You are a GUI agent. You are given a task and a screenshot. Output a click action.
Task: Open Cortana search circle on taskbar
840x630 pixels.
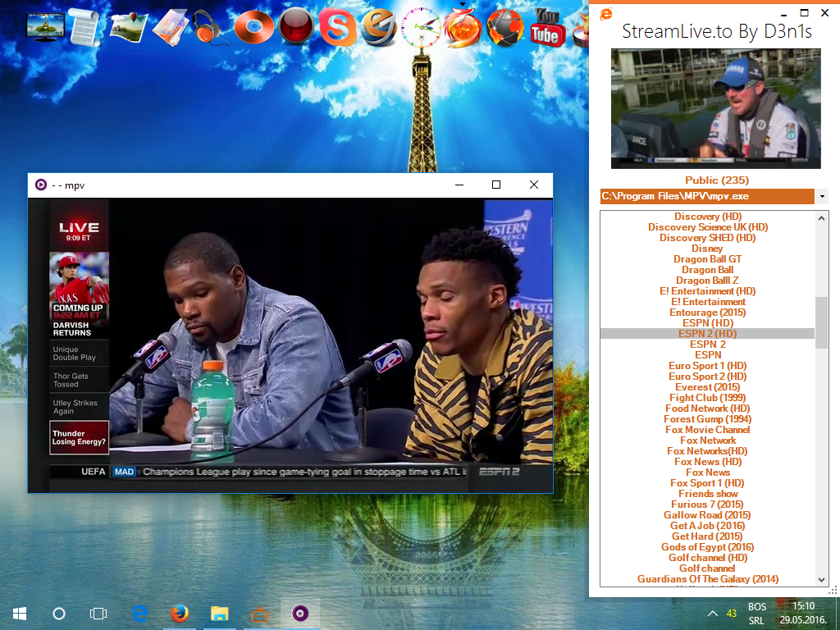(x=59, y=614)
